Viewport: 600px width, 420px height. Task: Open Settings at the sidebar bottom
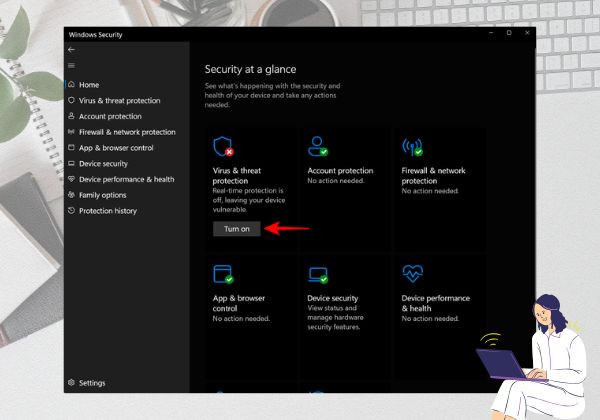coord(92,383)
